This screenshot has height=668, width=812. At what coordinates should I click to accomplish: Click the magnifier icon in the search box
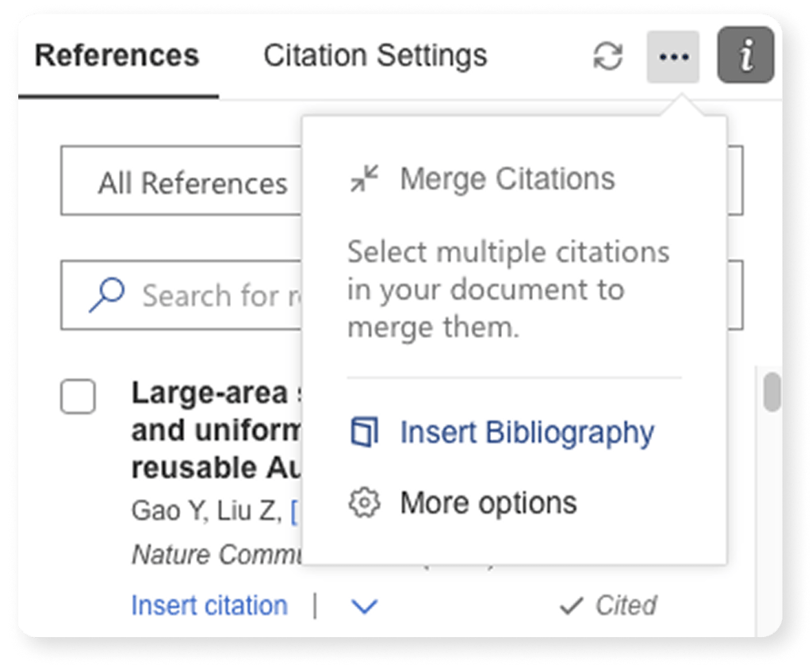tap(106, 296)
